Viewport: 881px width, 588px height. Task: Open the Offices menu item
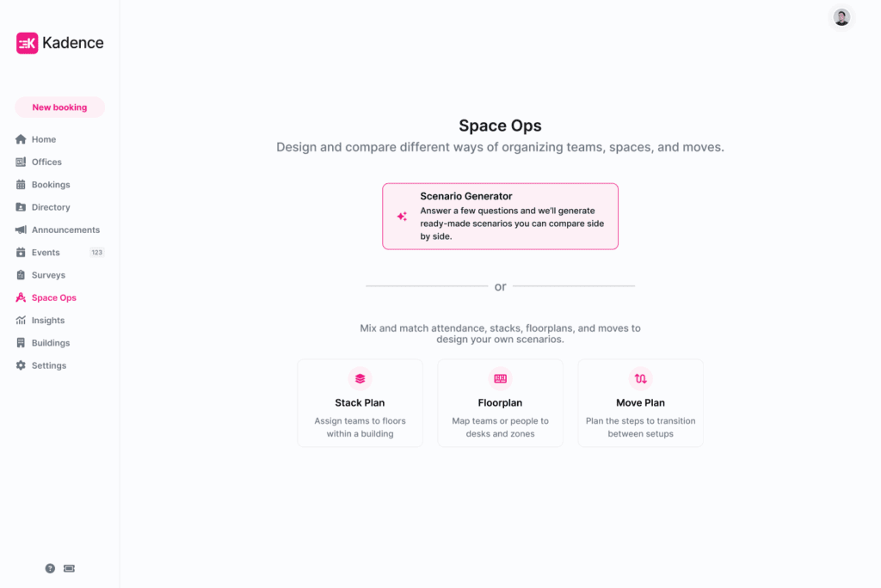coord(46,162)
